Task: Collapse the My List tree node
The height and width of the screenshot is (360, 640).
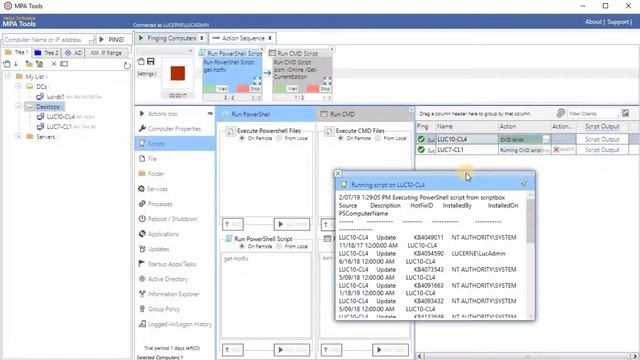Action: tap(8, 76)
